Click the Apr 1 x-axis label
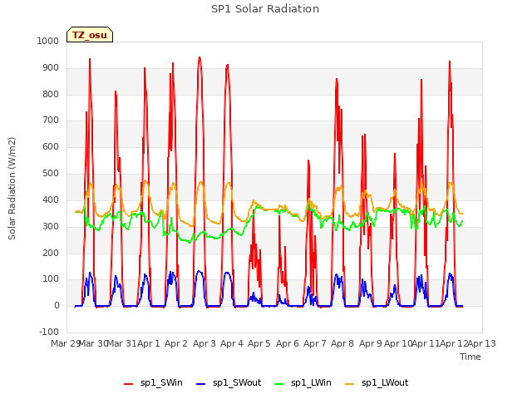The width and height of the screenshot is (532, 399). click(149, 343)
